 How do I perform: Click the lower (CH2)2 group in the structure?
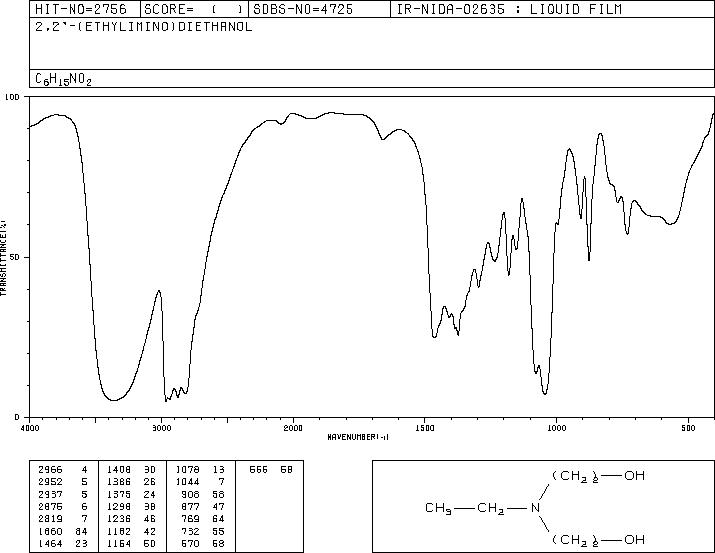[575, 540]
